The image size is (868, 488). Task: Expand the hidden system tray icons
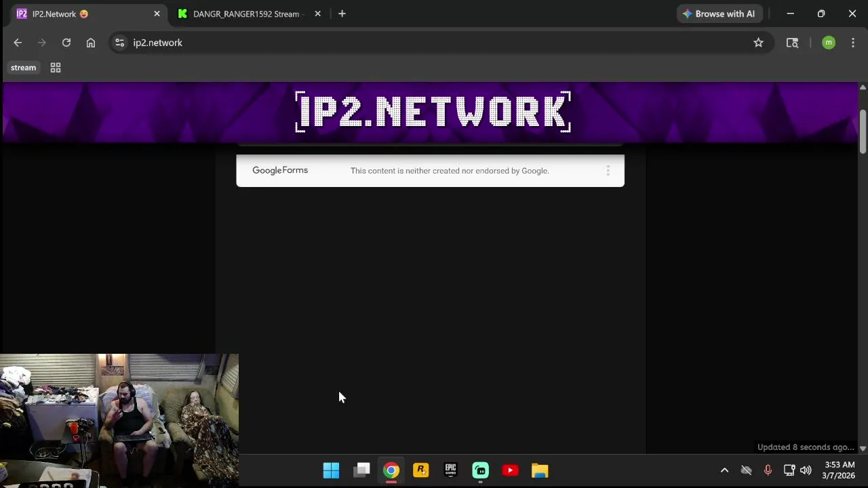click(x=724, y=470)
